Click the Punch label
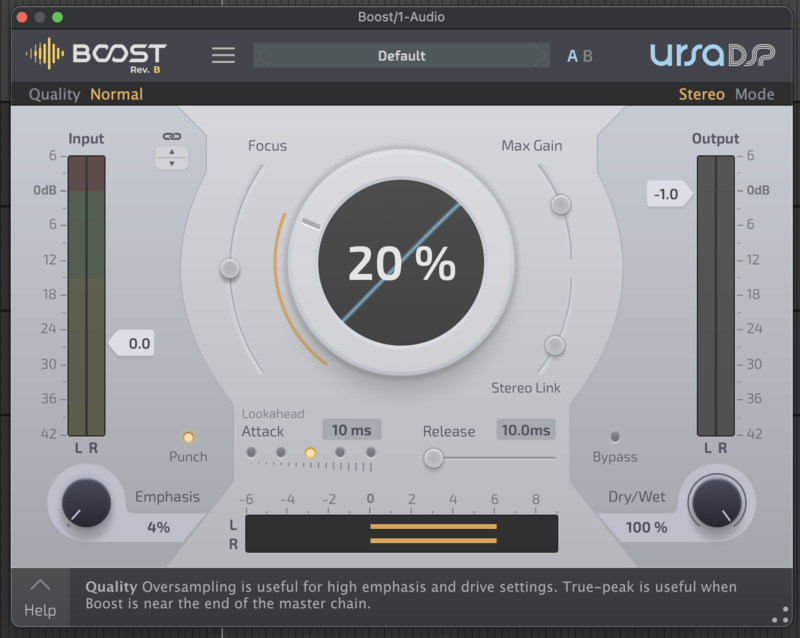 point(188,457)
